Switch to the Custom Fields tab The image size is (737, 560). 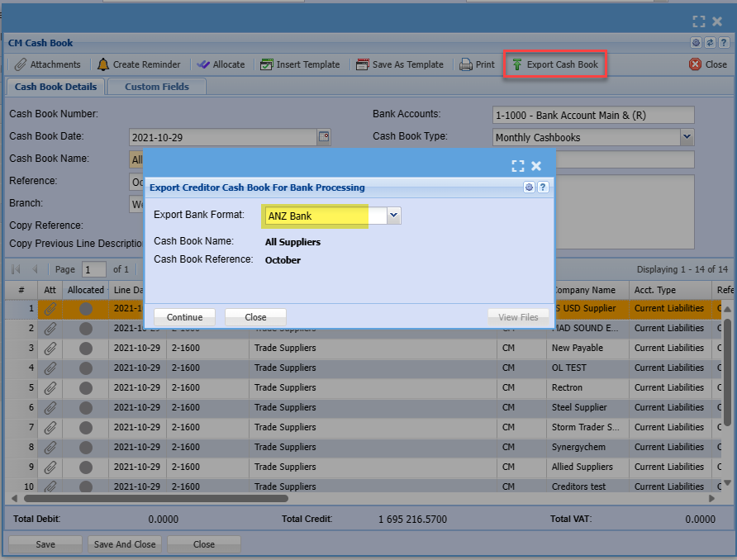click(157, 87)
